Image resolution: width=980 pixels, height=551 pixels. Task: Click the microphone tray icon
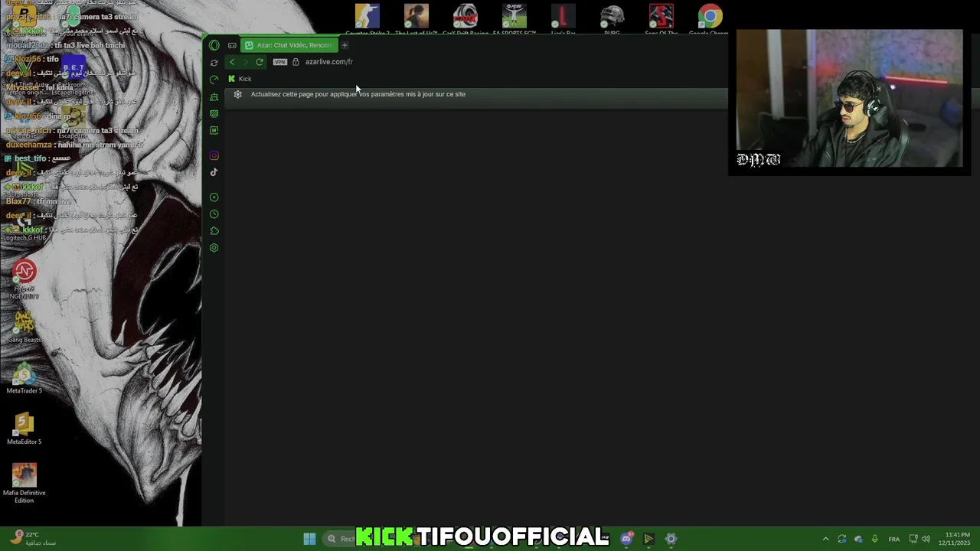click(874, 539)
